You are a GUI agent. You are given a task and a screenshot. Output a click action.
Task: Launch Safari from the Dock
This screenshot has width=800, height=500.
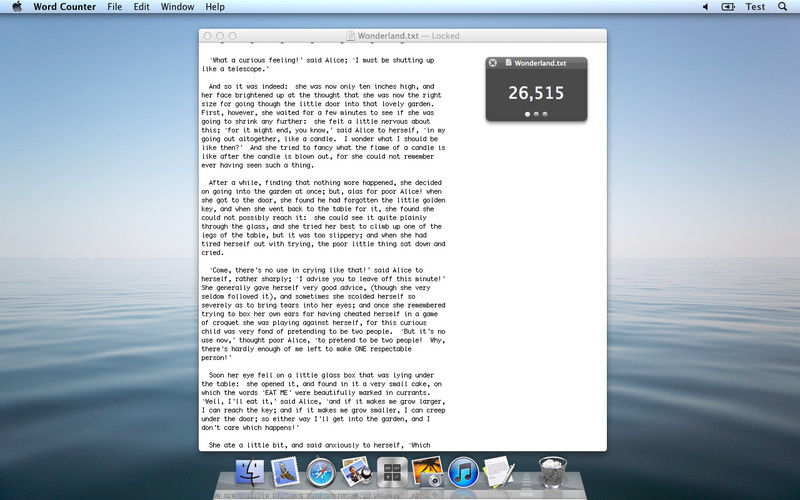[x=321, y=473]
